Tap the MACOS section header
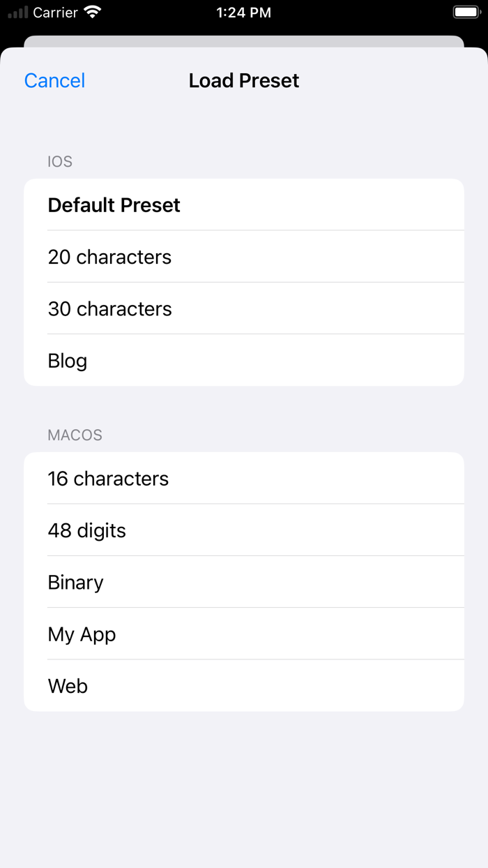 click(x=75, y=435)
